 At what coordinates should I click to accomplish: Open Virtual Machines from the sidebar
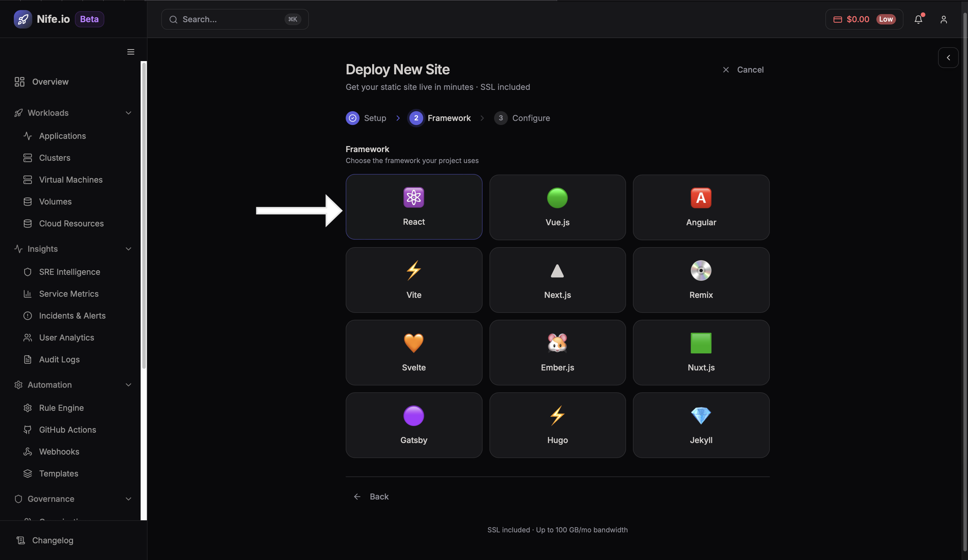click(71, 179)
